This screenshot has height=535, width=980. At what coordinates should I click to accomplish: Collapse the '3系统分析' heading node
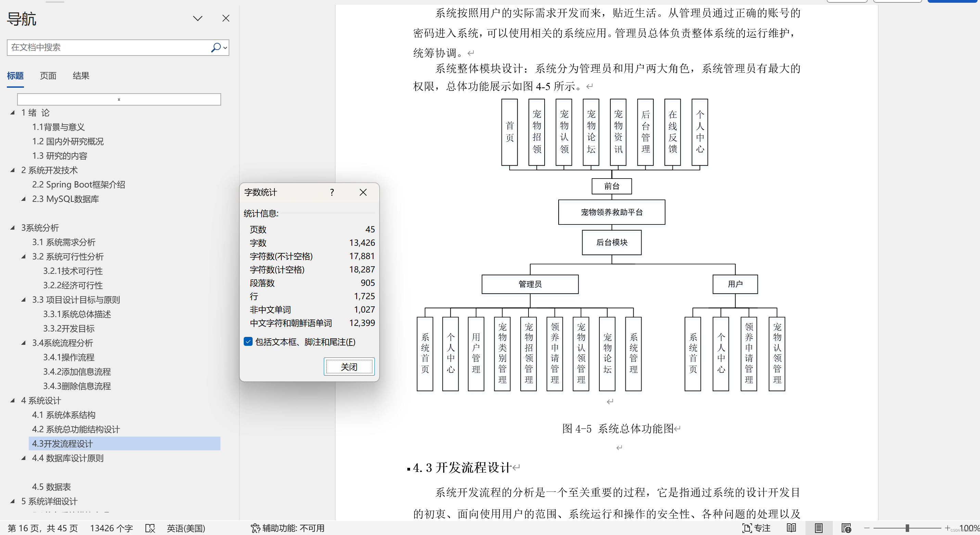(13, 228)
